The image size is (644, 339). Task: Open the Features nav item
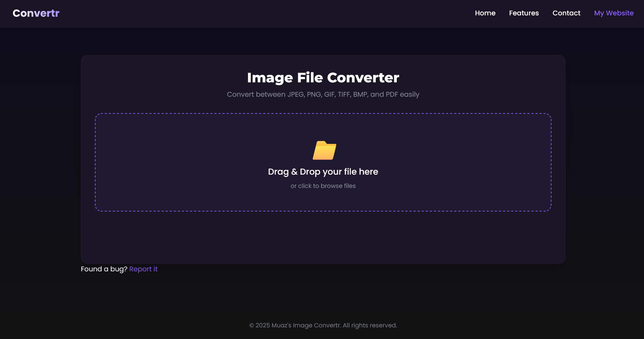tap(524, 13)
